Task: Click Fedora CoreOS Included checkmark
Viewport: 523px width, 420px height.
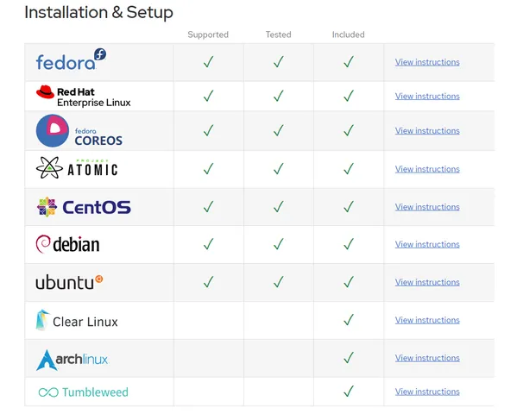Action: coord(349,131)
